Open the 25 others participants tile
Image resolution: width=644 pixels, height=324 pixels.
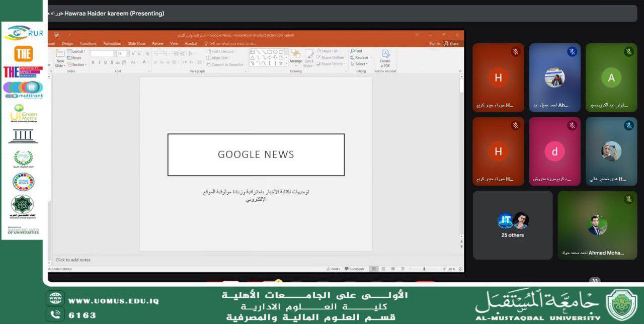(512, 225)
